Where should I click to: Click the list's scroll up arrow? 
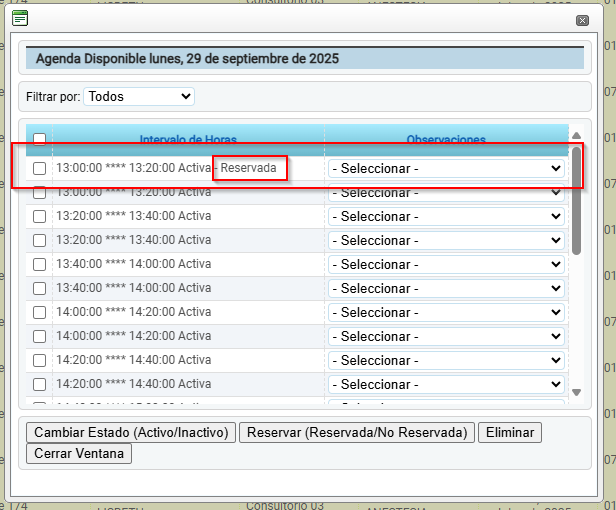coord(576,136)
